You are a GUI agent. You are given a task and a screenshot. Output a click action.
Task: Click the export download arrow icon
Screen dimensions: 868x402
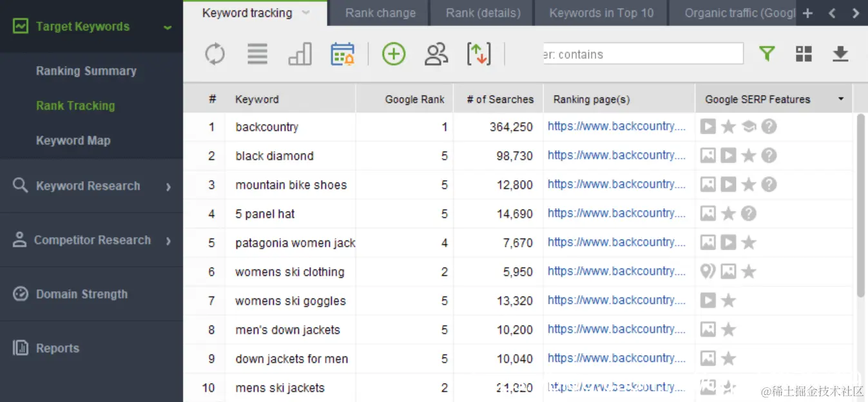point(840,54)
